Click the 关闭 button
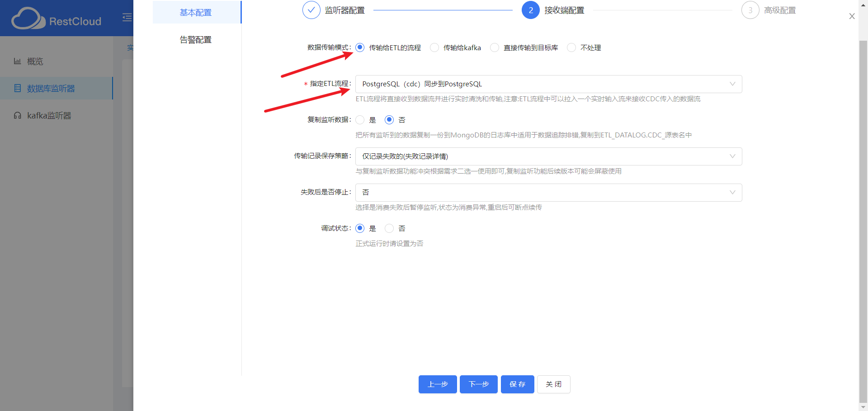The width and height of the screenshot is (868, 411). (554, 384)
